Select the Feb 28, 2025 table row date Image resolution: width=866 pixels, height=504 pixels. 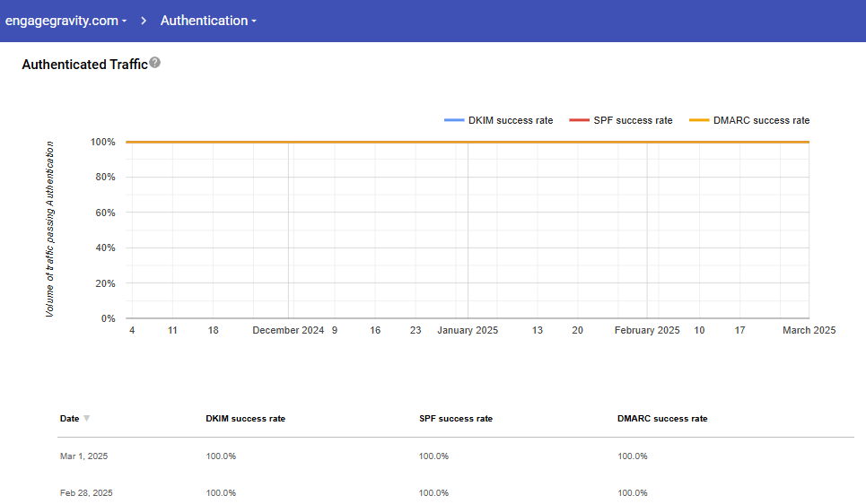pos(86,493)
